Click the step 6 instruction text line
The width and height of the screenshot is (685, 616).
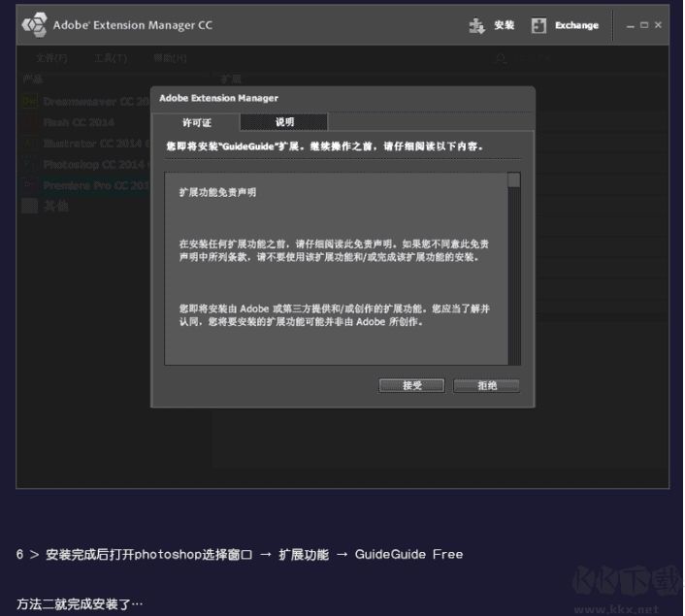pyautogui.click(x=240, y=555)
